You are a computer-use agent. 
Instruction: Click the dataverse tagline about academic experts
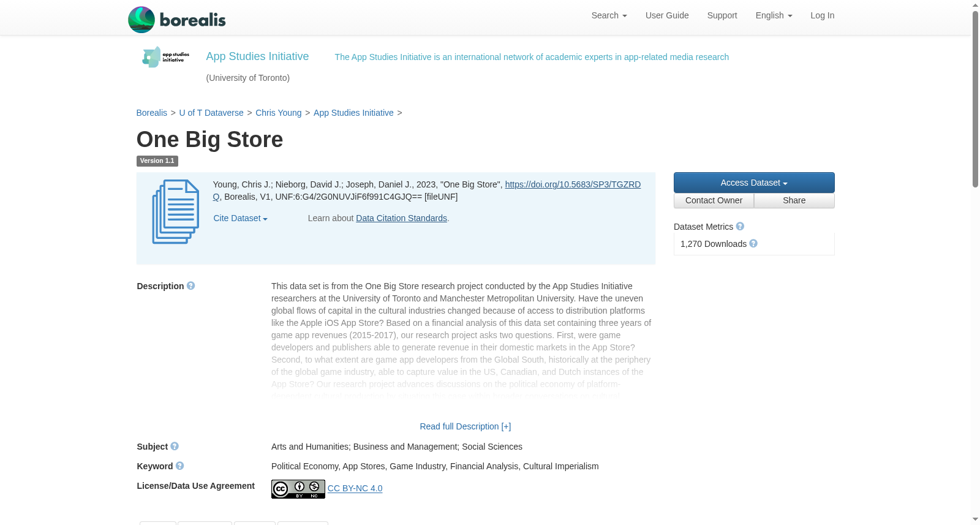pos(532,57)
